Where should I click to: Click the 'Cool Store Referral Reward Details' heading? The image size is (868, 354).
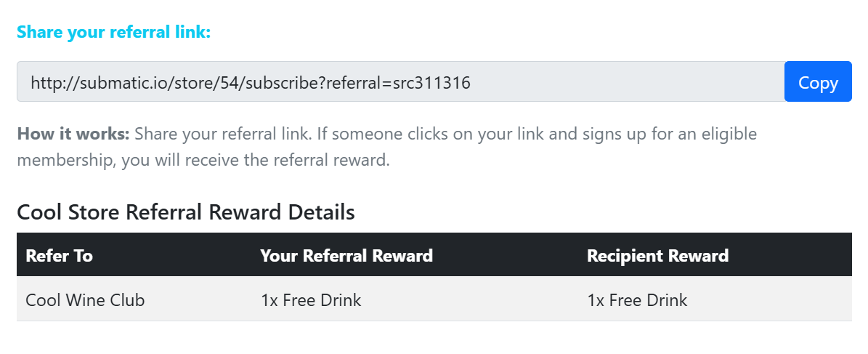click(x=186, y=212)
